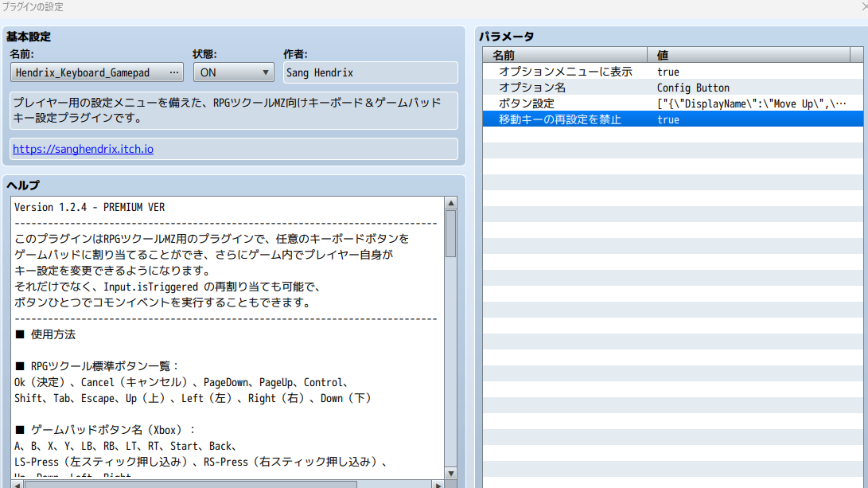Click the plugin description text box
Screen dimensions: 868x488
234,111
